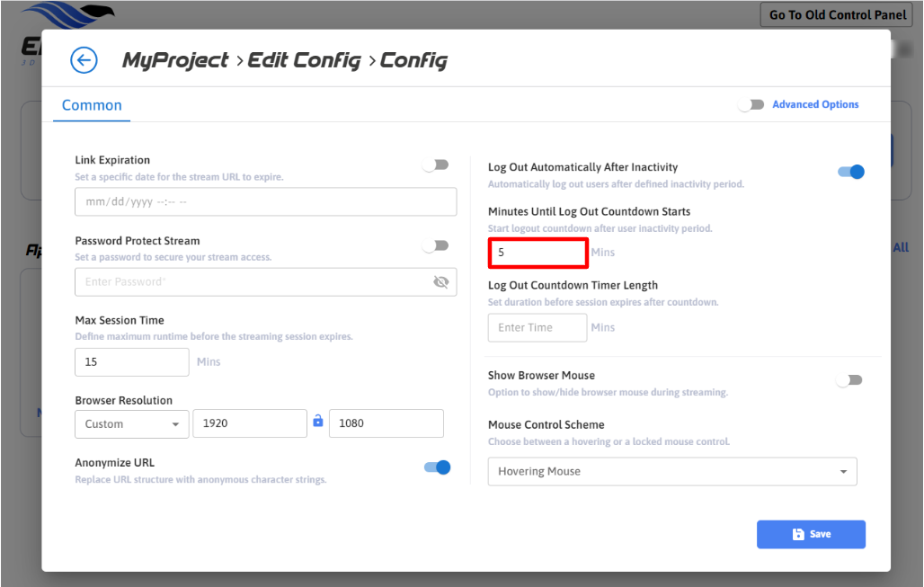This screenshot has width=924, height=587.
Task: Click the resolution width field 1920
Action: point(249,423)
